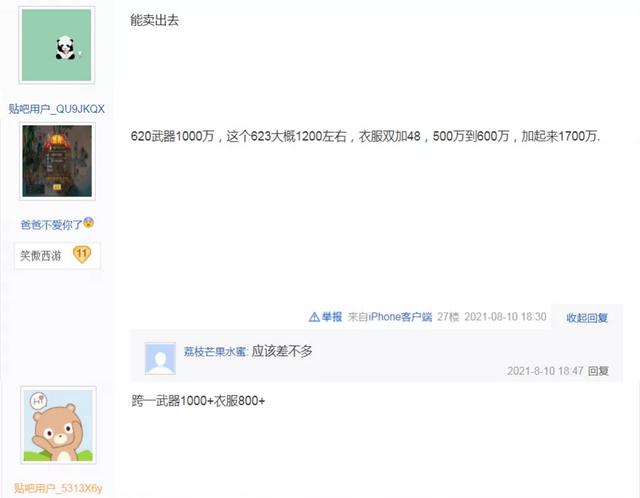This screenshot has height=498, width=640.
Task: Open the profile of 贴吧用户_5313X6y
Action: click(58, 488)
